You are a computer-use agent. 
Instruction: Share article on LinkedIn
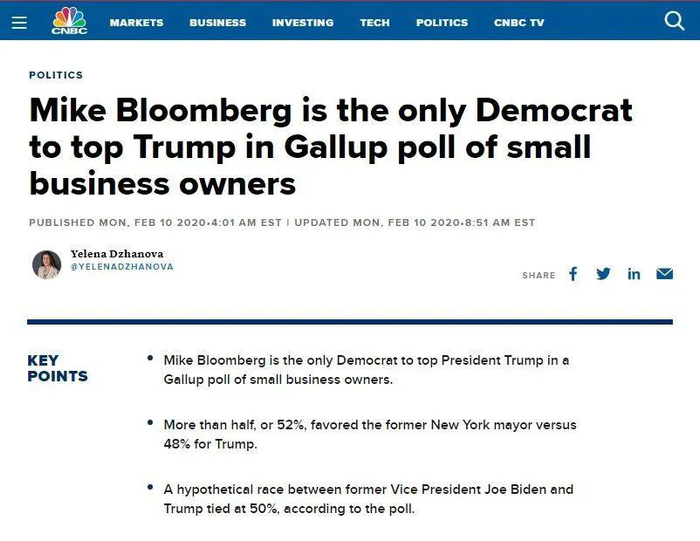(634, 274)
